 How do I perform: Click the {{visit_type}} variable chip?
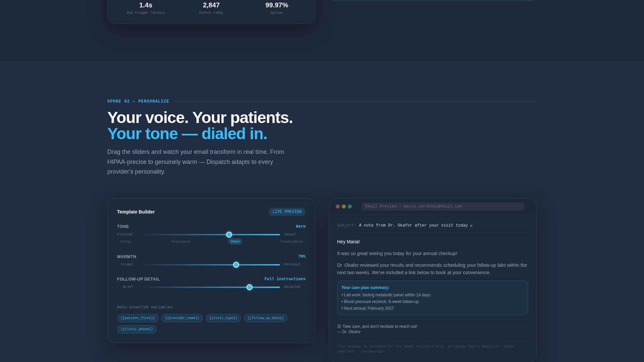[223, 318]
